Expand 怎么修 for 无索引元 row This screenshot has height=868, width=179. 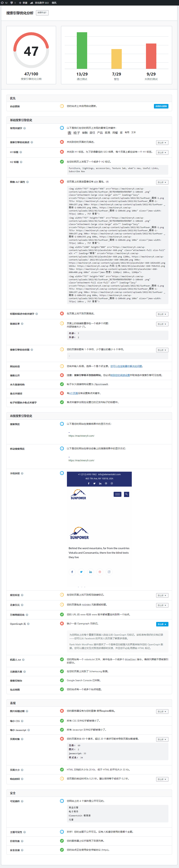pos(162,605)
